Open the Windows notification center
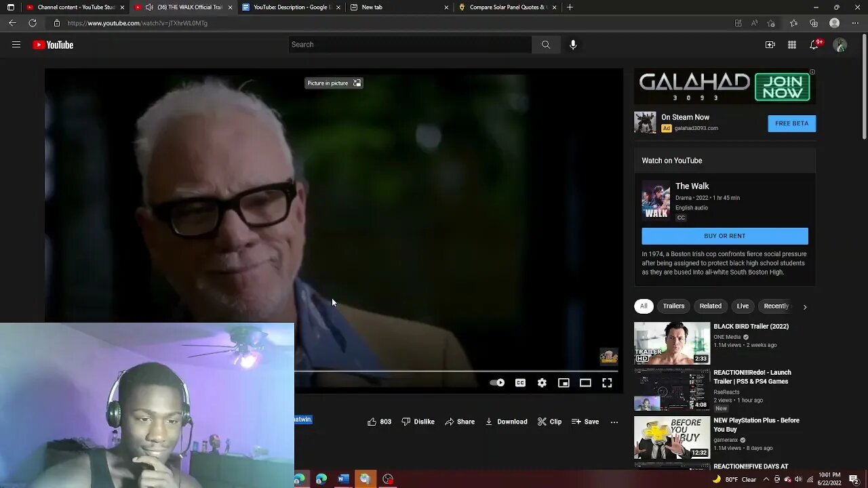The image size is (868, 488). pyautogui.click(x=854, y=479)
